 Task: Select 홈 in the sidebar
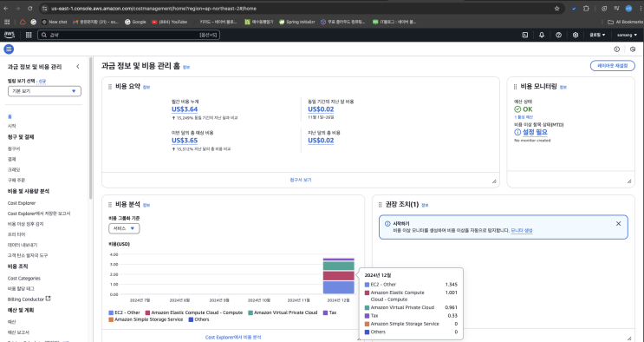tap(10, 117)
